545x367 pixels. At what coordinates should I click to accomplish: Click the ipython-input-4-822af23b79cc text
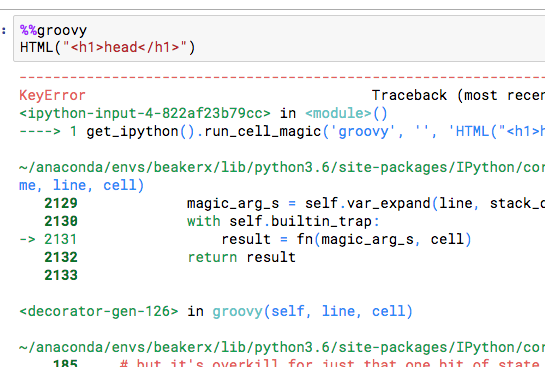pos(145,113)
